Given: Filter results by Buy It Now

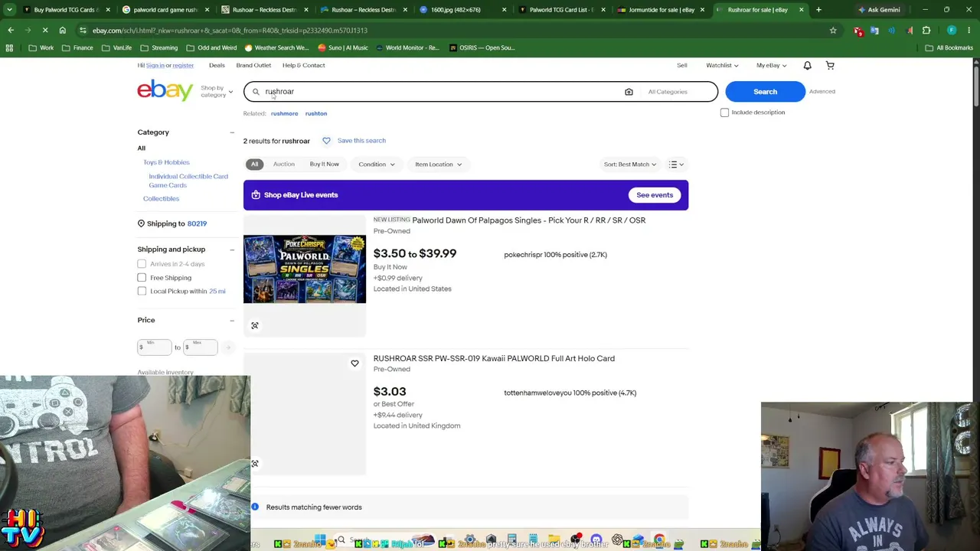Looking at the screenshot, I should click(x=324, y=165).
